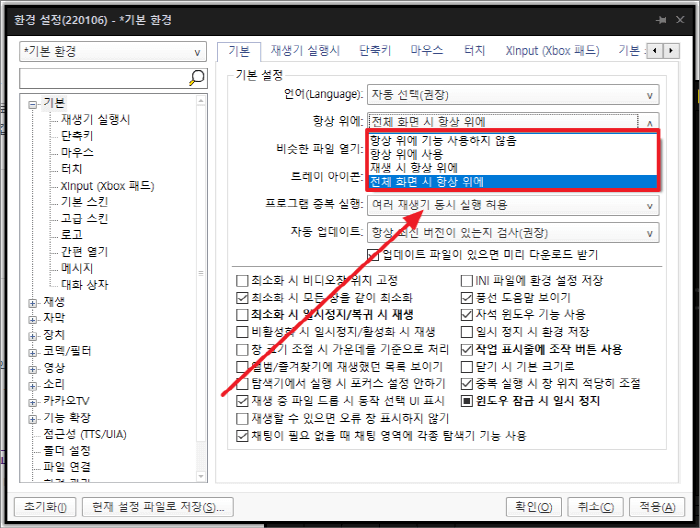Expand the 기능 확장 tree node

33,419
